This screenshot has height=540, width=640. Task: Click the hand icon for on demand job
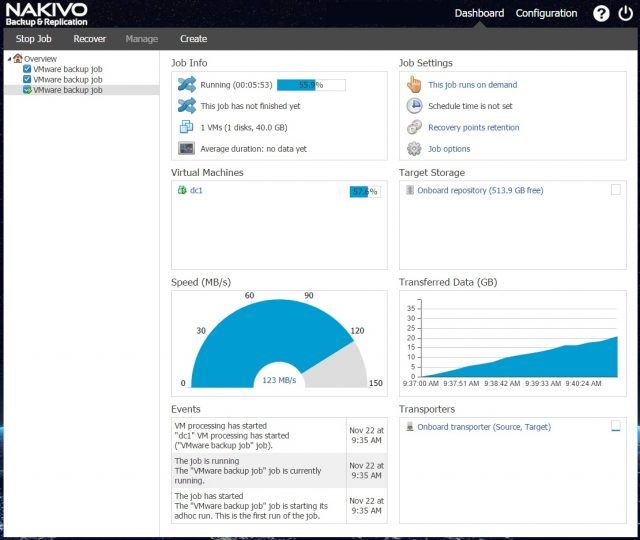click(414, 84)
